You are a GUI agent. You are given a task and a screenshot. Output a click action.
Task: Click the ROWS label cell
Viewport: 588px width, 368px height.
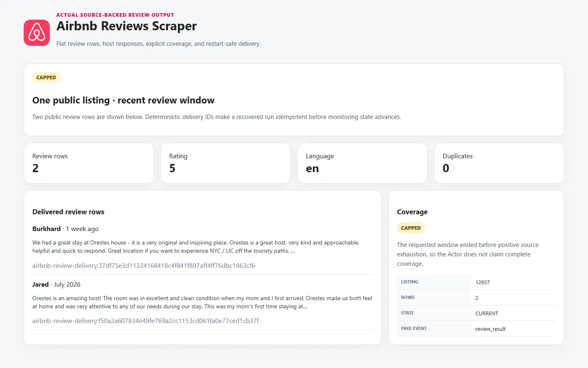(x=434, y=298)
